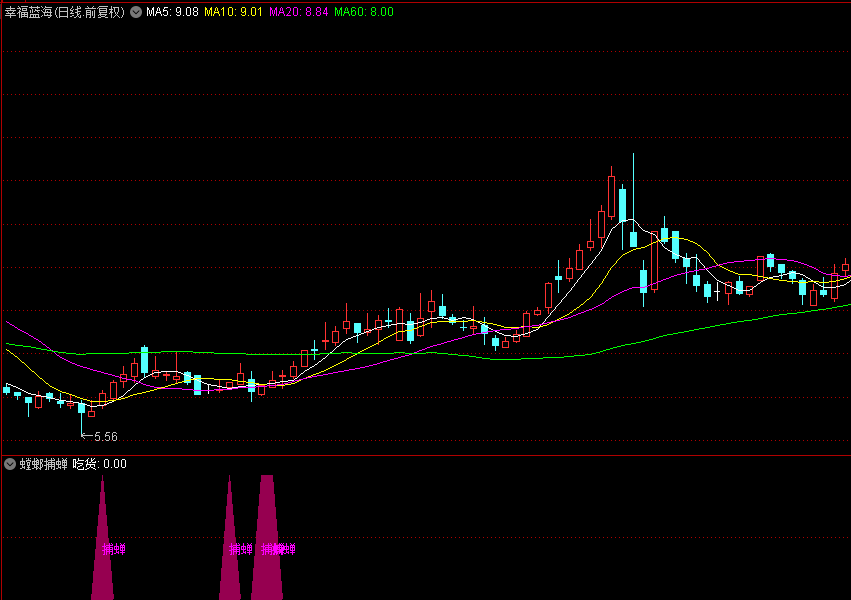Click the chart title 幸福蓝海(日线.前复权)

click(x=65, y=12)
